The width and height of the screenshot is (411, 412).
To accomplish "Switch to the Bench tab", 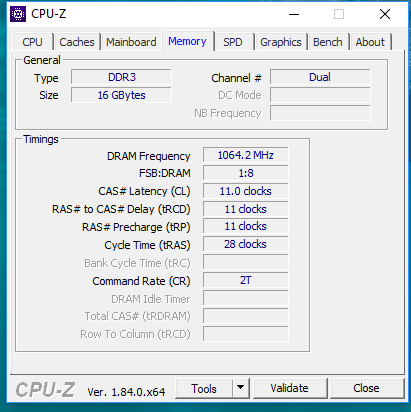I will [328, 42].
